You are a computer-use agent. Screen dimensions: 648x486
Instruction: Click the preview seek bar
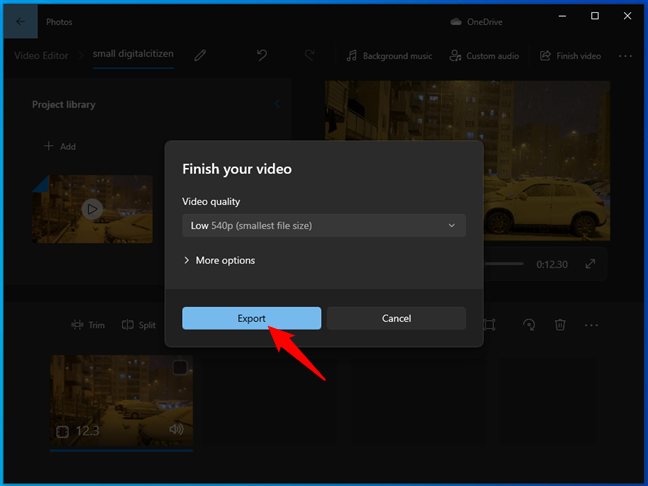503,263
